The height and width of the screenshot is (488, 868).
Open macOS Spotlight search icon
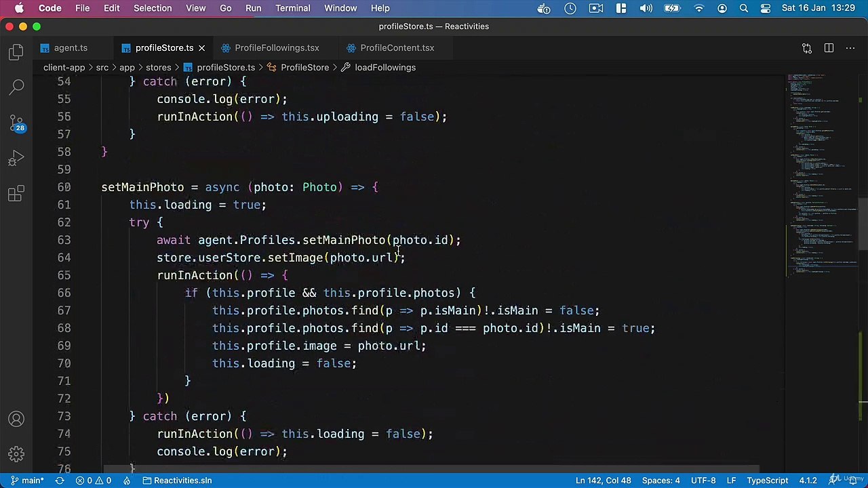pos(744,8)
